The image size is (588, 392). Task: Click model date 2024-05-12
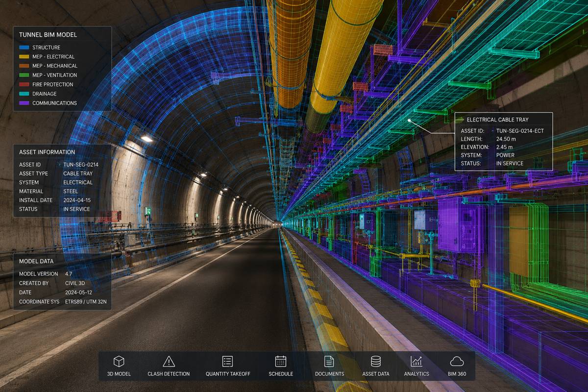79,293
